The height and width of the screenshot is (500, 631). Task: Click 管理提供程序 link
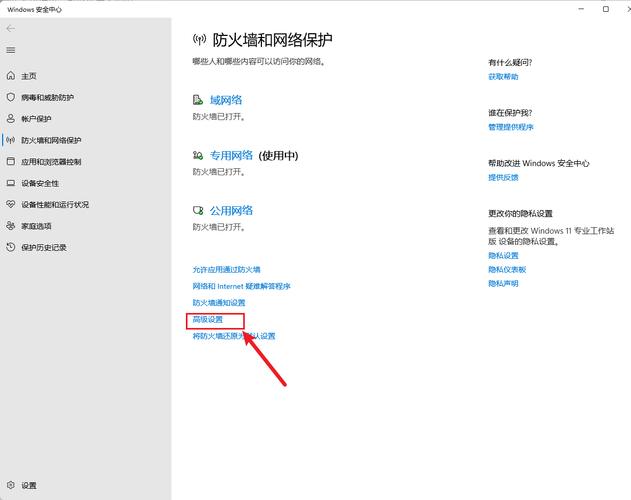click(x=511, y=127)
